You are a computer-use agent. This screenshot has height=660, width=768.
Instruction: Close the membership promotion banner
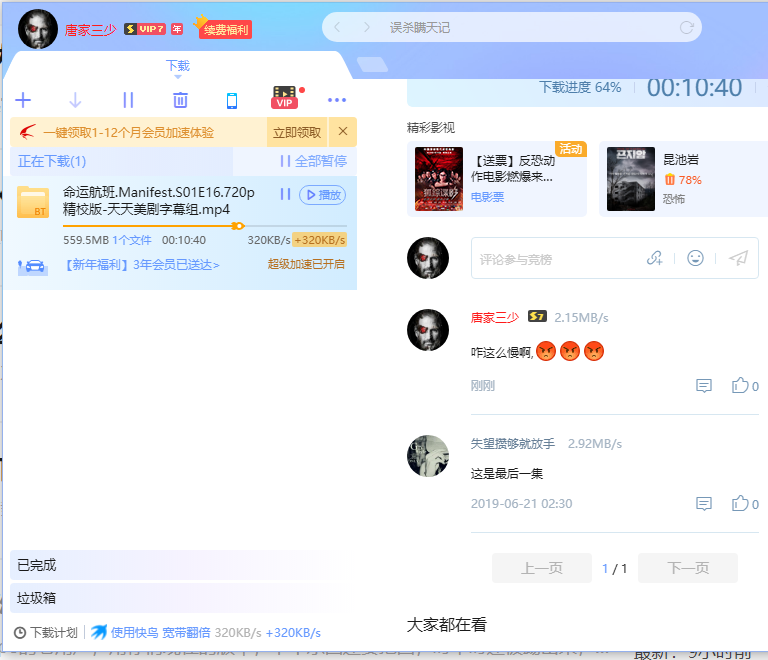(343, 132)
